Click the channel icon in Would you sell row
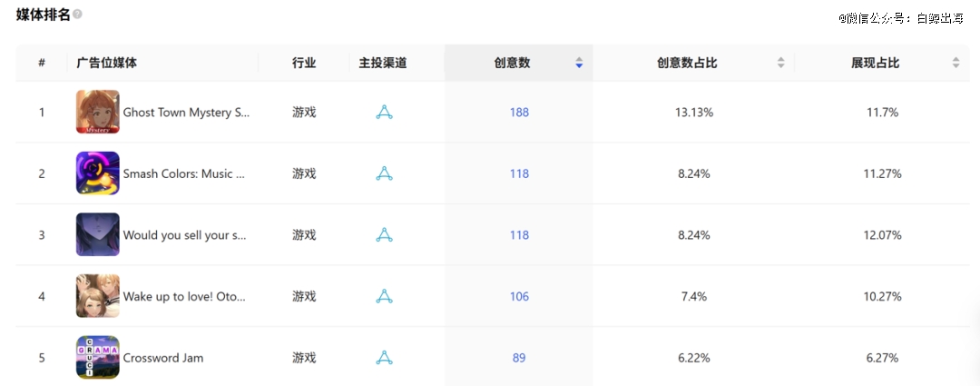This screenshot has height=386, width=980. [384, 235]
